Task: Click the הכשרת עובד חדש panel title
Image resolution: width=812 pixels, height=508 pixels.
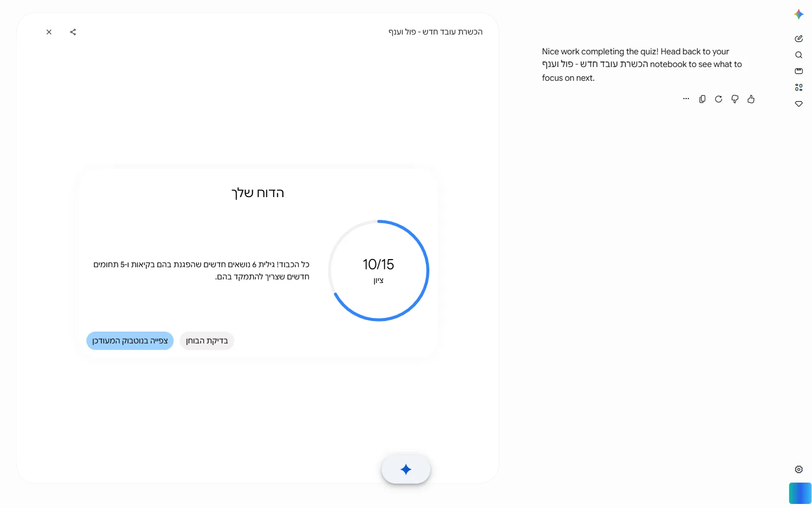Action: (435, 32)
